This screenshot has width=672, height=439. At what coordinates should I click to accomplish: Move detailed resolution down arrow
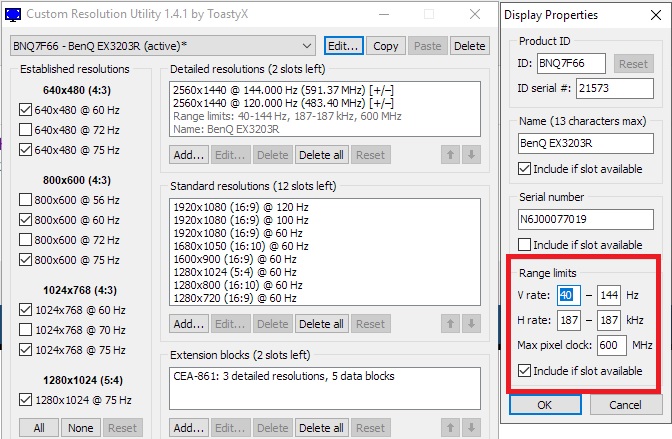click(471, 155)
